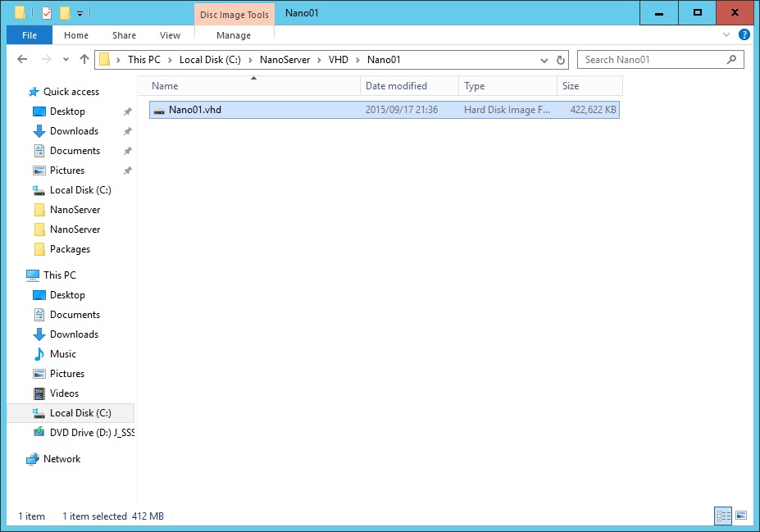Open the Recent locations dropdown
Image resolution: width=760 pixels, height=532 pixels.
coord(66,60)
